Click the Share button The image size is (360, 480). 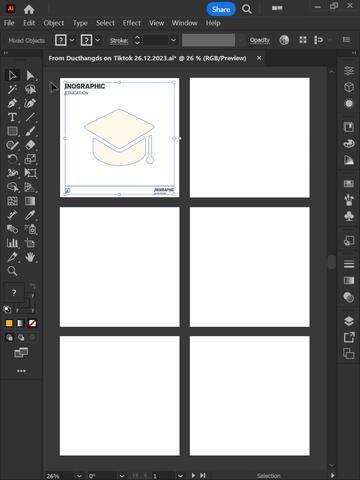[x=221, y=9]
